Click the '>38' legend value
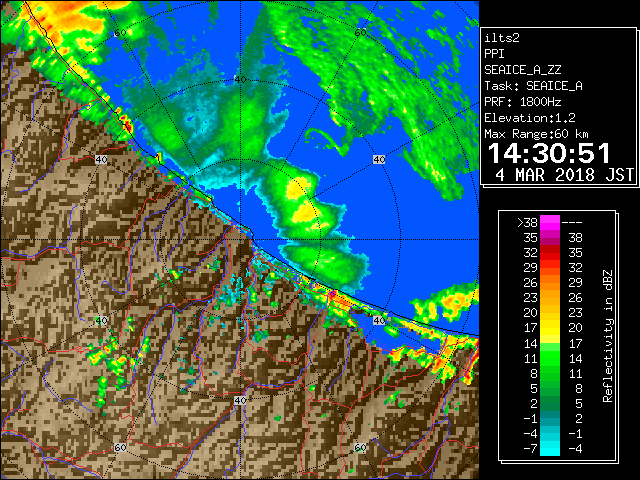Viewport: 640px width, 480px height. 527,223
